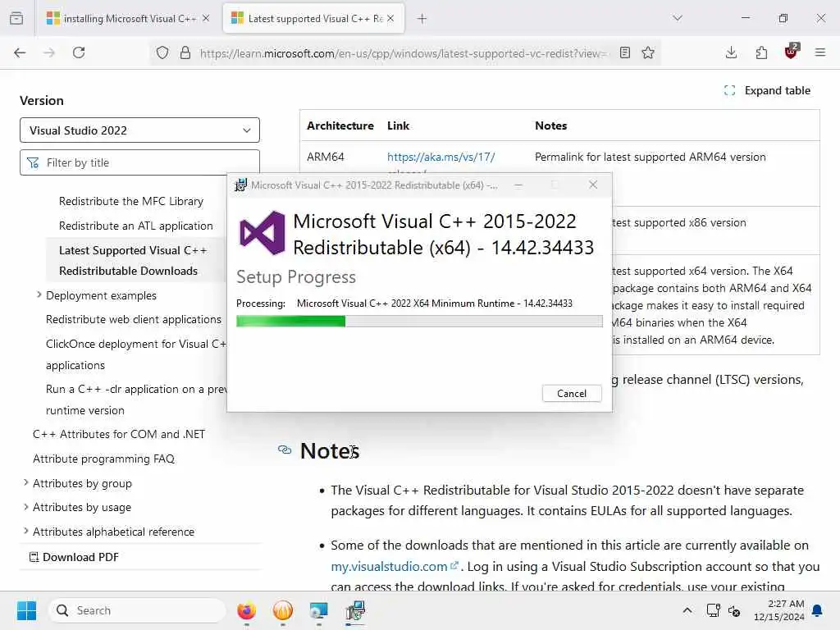Open the Visual Studio 2022 version dropdown
This screenshot has height=630, width=840.
tap(139, 130)
